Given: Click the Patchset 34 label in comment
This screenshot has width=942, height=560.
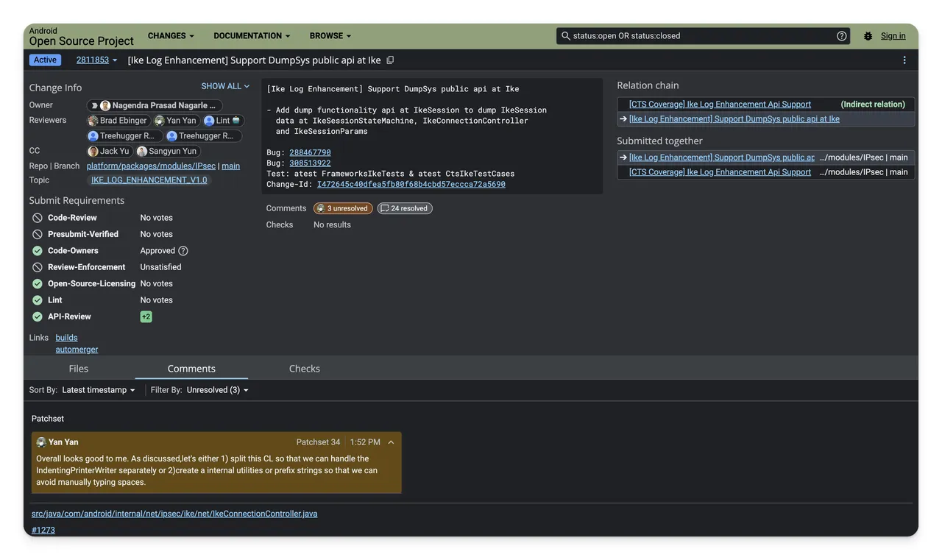Looking at the screenshot, I should click(318, 442).
